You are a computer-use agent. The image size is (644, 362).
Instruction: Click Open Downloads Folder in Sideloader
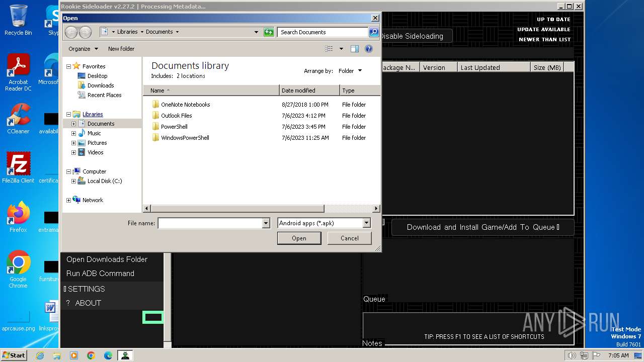point(107,259)
